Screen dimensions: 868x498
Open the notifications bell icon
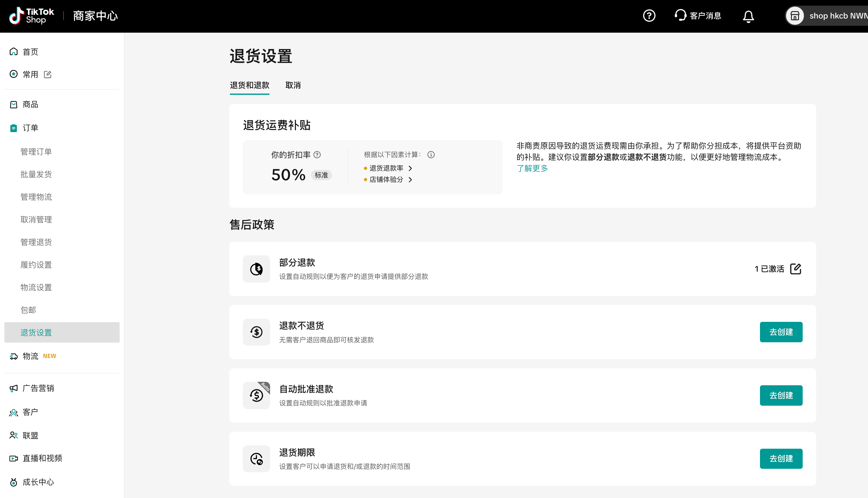(748, 16)
